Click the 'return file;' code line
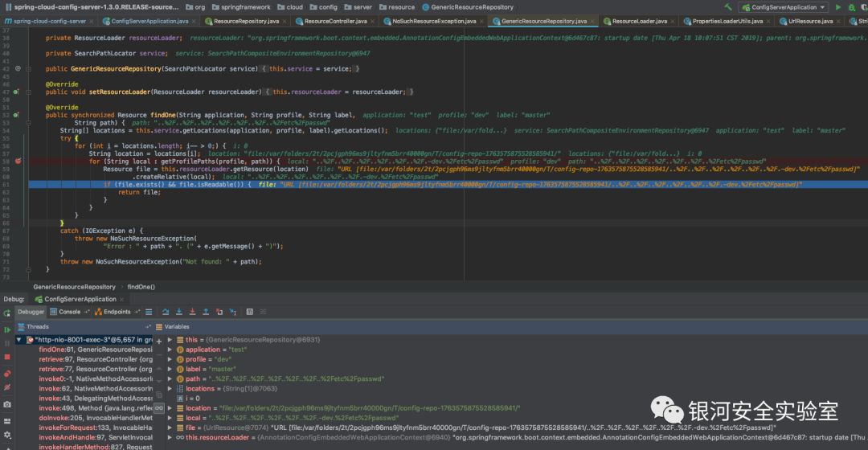Screen dimensions: 868x450 [140, 192]
